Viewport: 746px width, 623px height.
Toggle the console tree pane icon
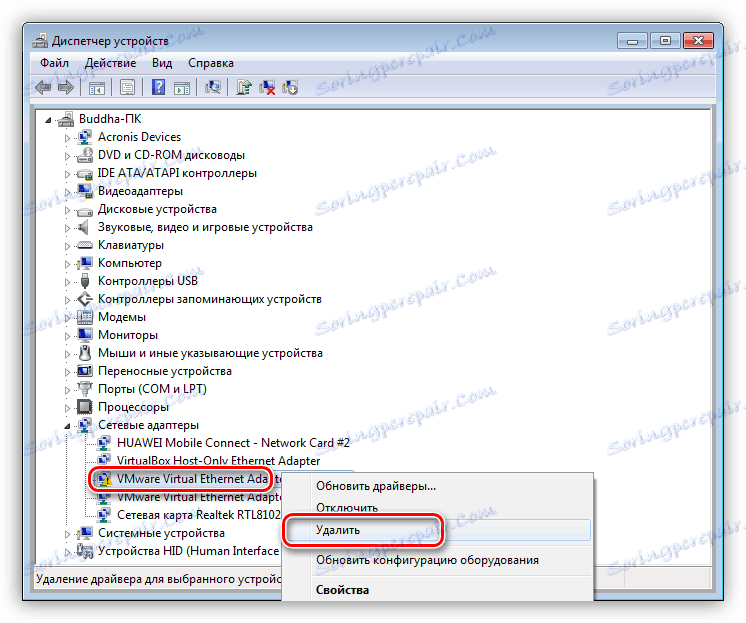[x=97, y=88]
